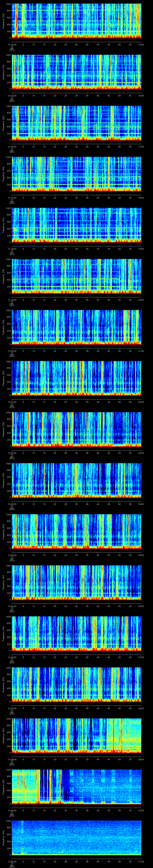Screen dimensions: 153x868
Task: Click the 12:23:00 time axis label
Action: (12, 504)
